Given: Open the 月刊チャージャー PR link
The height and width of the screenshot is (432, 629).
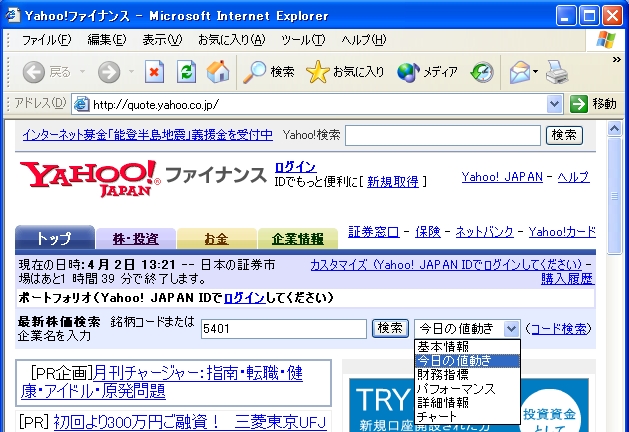Looking at the screenshot, I should [162, 382].
